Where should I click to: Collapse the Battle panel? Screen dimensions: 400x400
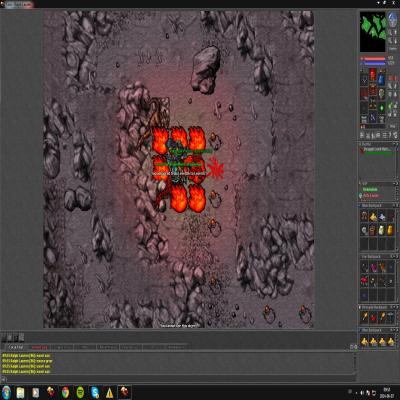pyautogui.click(x=394, y=144)
